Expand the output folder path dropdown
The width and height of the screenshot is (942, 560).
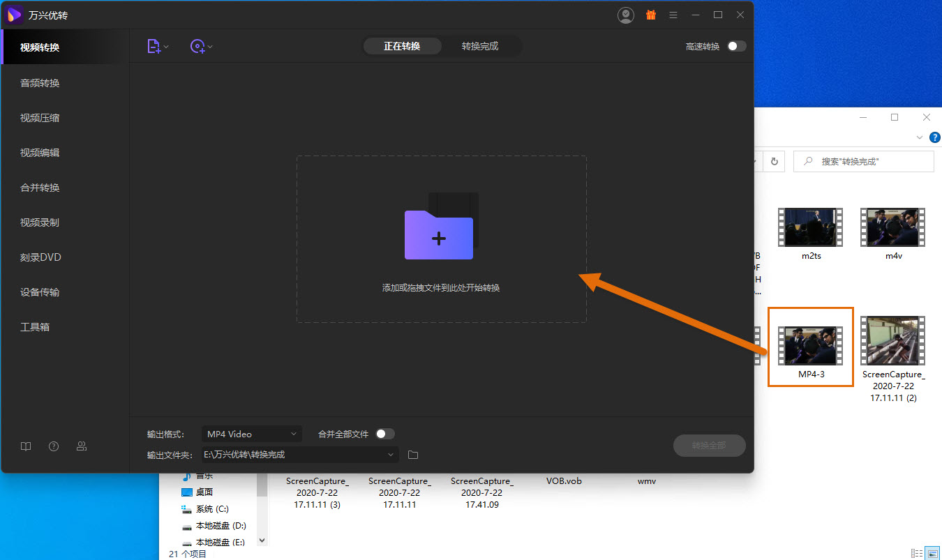tap(391, 455)
